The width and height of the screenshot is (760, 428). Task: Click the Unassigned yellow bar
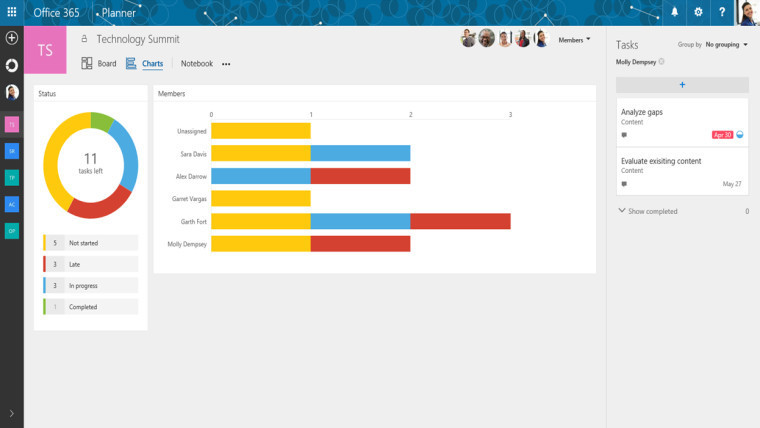tap(261, 131)
